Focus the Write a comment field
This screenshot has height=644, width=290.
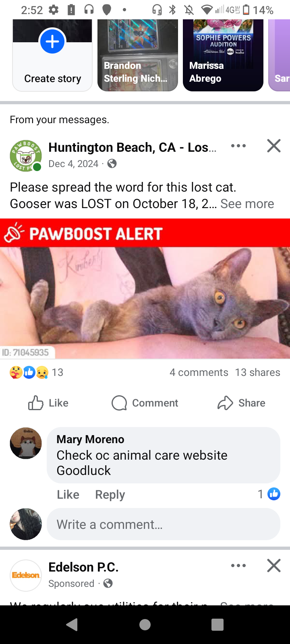(x=164, y=524)
